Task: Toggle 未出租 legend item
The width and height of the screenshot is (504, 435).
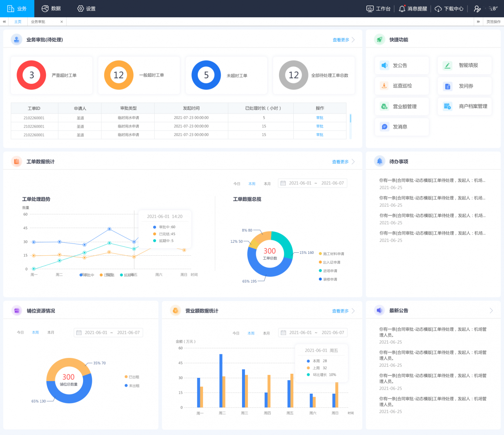Action: (132, 386)
